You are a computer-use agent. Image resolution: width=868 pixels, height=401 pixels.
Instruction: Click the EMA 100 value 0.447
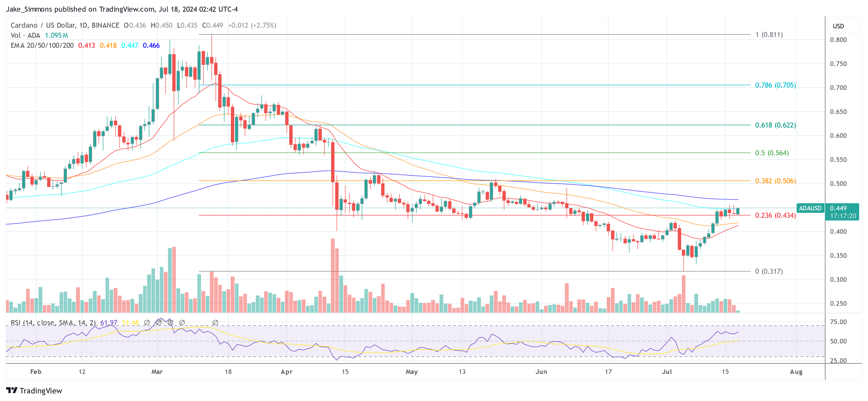click(x=130, y=45)
